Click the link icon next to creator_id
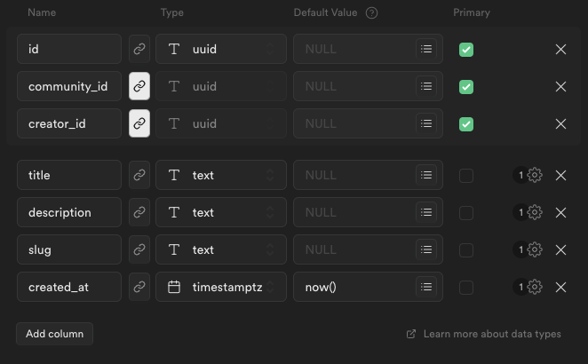Viewport: 588px width, 364px height. click(x=139, y=123)
